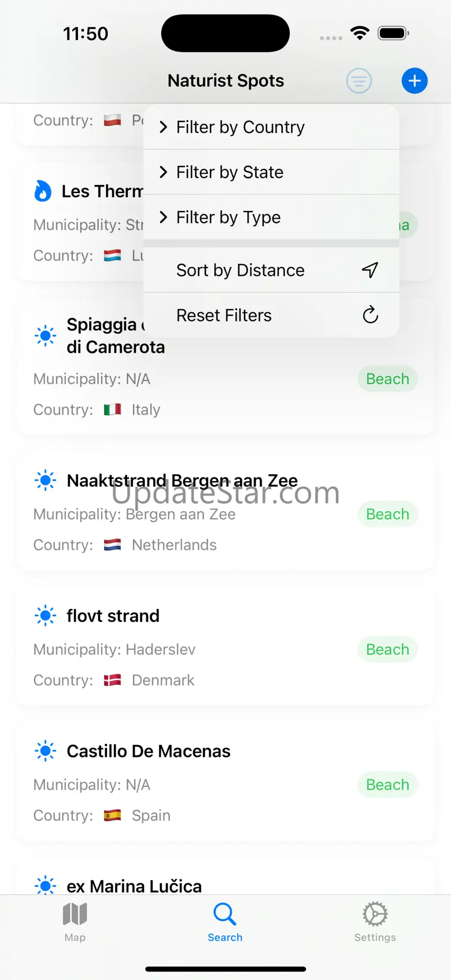Expand the Filter by Country submenu

pyautogui.click(x=241, y=127)
